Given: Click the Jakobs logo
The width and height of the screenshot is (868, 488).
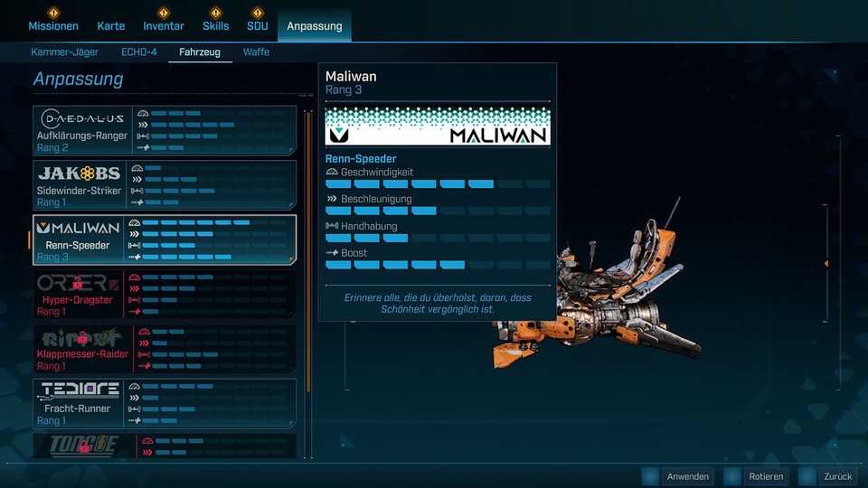Looking at the screenshot, I should tap(80, 174).
